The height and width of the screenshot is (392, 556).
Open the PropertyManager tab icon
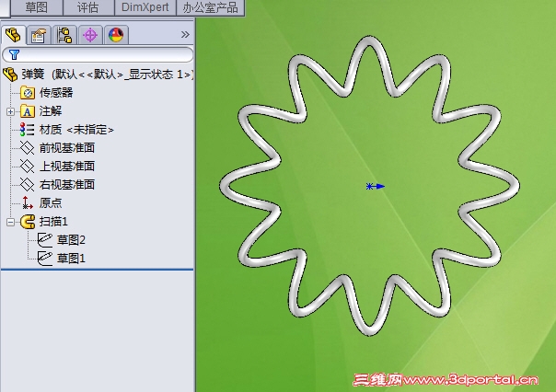click(39, 35)
